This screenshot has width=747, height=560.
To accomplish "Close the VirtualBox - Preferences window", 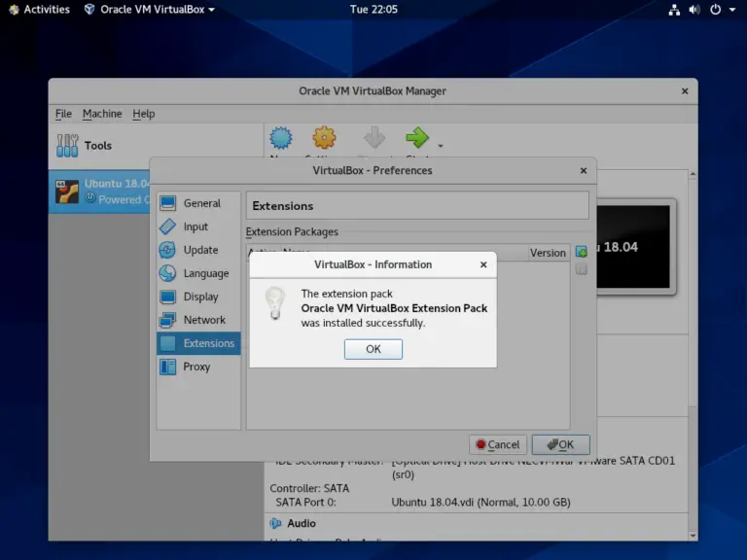I will click(x=584, y=170).
